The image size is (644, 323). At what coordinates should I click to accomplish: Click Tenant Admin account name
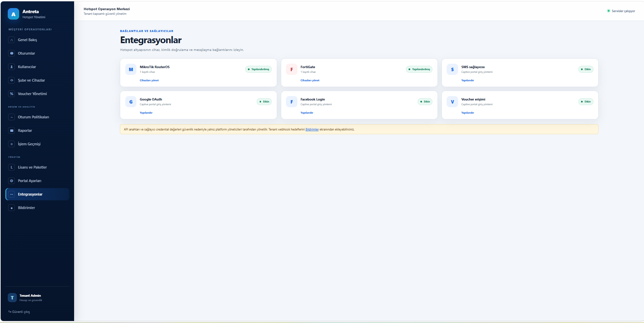click(x=30, y=296)
